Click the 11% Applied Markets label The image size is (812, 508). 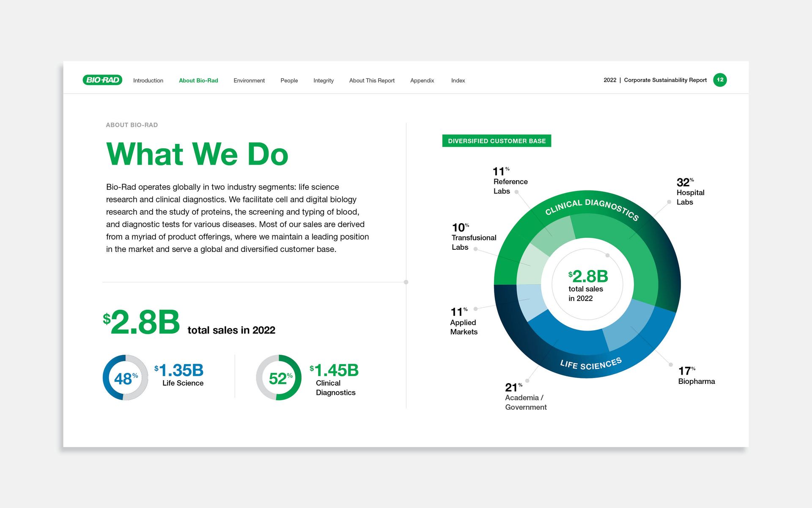click(464, 321)
